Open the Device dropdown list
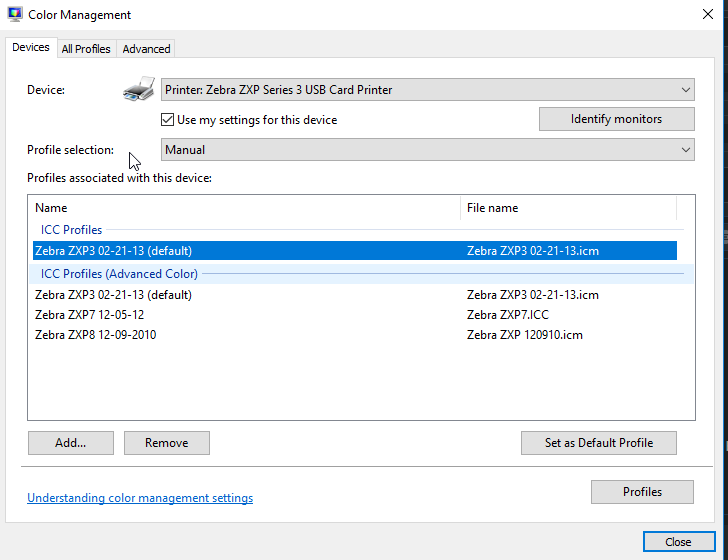 tap(427, 90)
